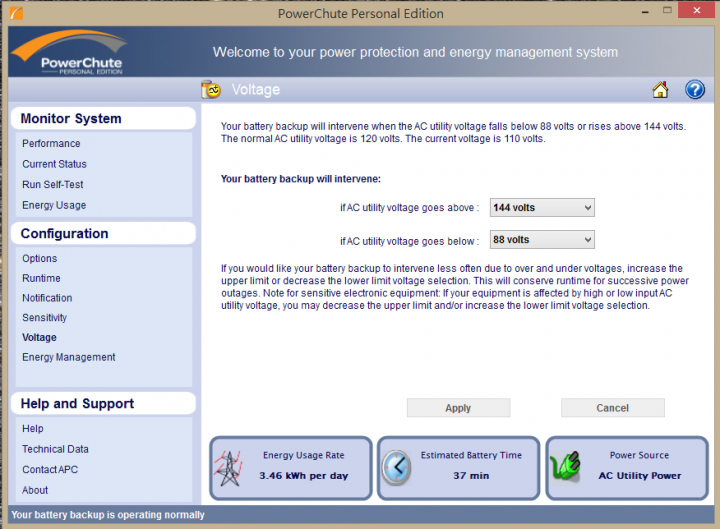Select Run Self-Test

(x=53, y=185)
